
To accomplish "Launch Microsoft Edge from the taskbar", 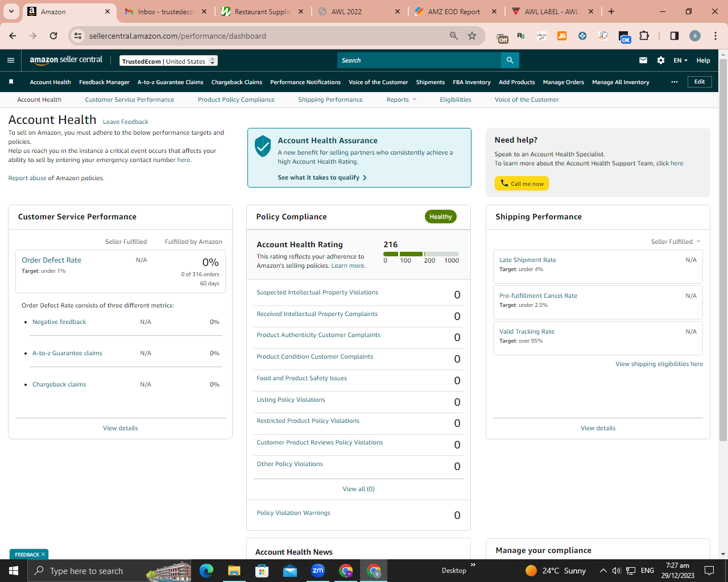I will tap(206, 571).
